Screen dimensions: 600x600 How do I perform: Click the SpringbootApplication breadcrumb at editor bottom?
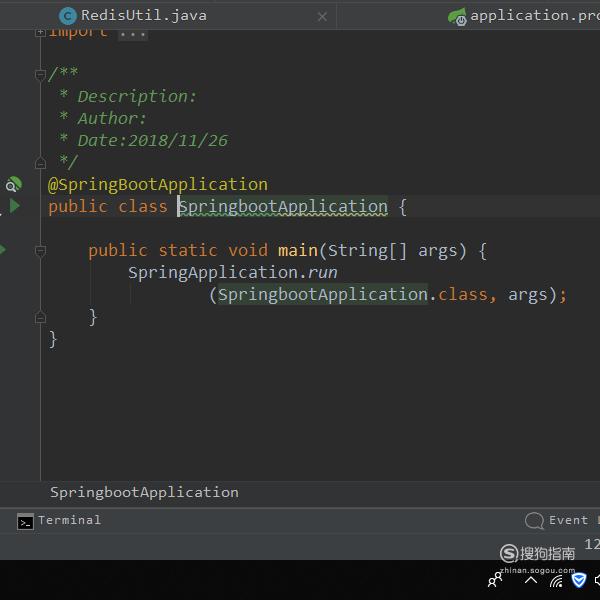pyautogui.click(x=144, y=492)
